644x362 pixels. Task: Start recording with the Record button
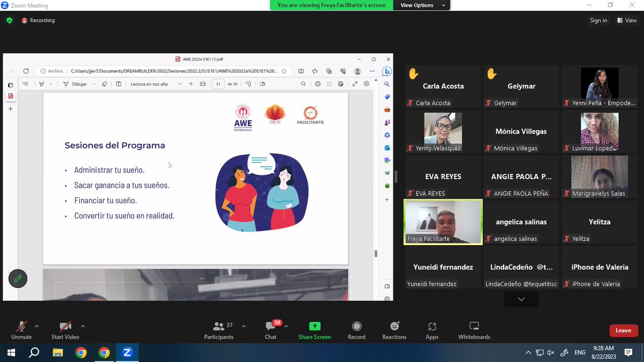[x=356, y=330]
